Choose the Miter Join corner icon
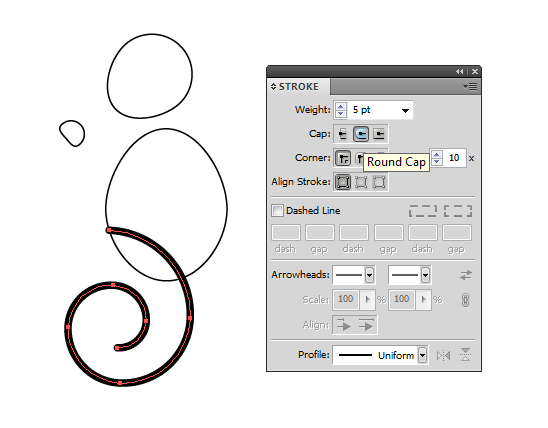 [x=343, y=158]
